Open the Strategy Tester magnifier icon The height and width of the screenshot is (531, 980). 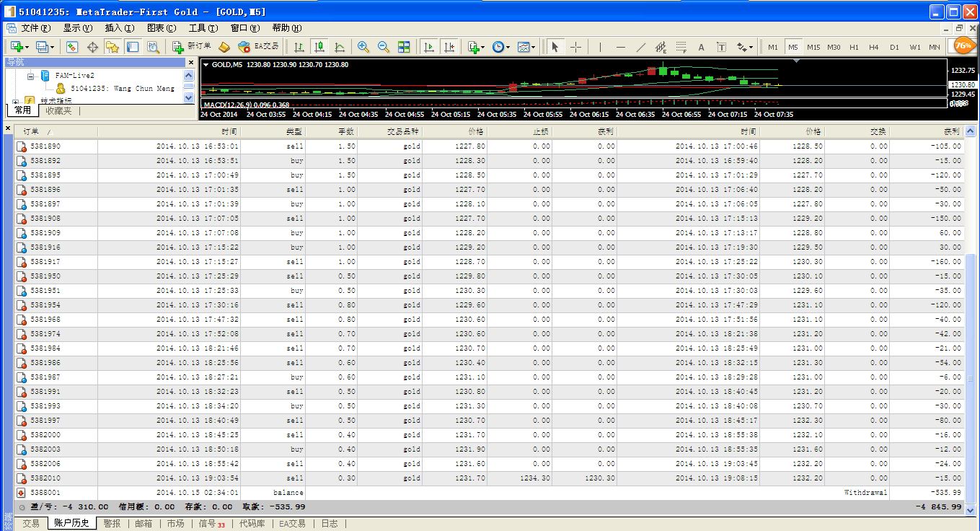point(153,47)
